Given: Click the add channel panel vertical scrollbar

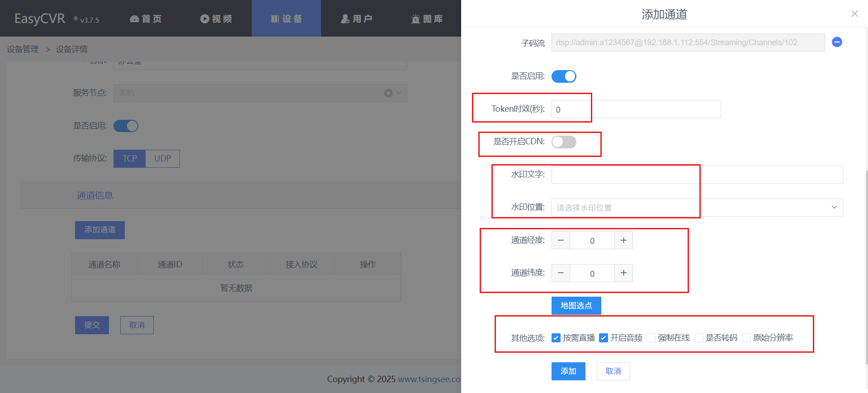Looking at the screenshot, I should [866, 267].
